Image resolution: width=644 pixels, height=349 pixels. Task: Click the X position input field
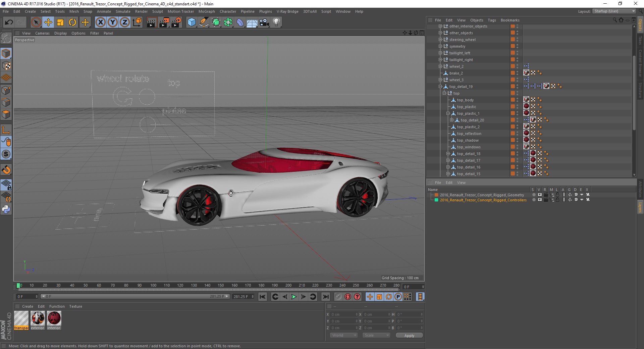[x=344, y=314]
